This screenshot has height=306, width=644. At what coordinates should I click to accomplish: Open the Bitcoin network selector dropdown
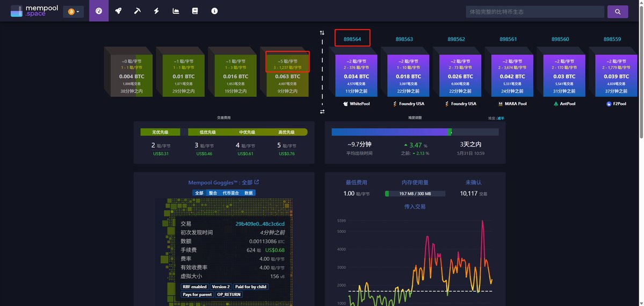coord(74,11)
